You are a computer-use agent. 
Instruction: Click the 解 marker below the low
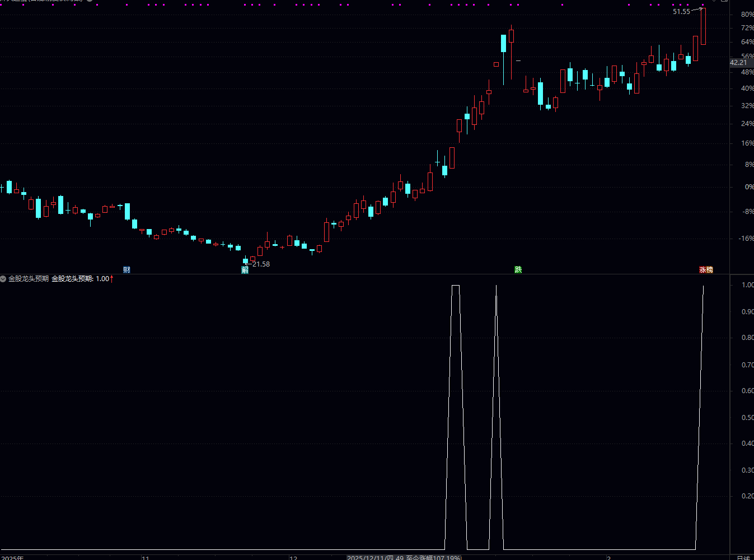point(245,270)
